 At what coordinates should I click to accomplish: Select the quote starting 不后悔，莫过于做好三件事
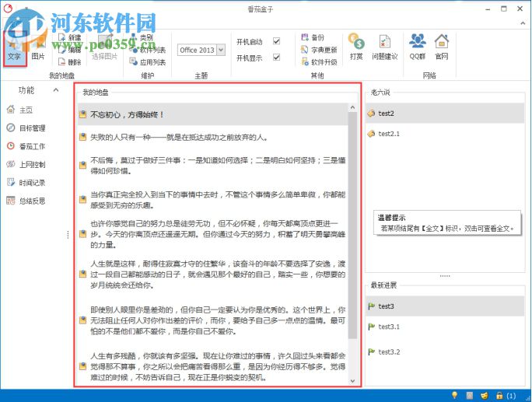213,165
